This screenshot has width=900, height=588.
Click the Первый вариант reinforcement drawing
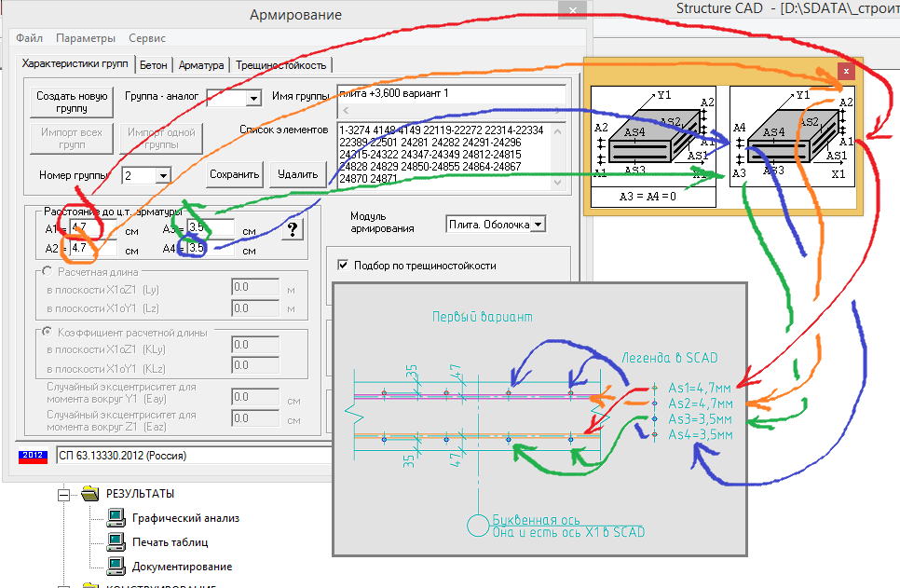click(539, 419)
